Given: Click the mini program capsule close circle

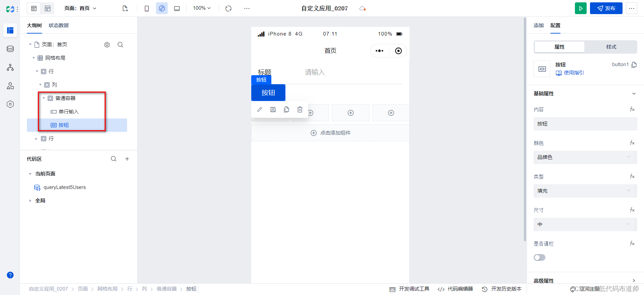Looking at the screenshot, I should coord(398,51).
